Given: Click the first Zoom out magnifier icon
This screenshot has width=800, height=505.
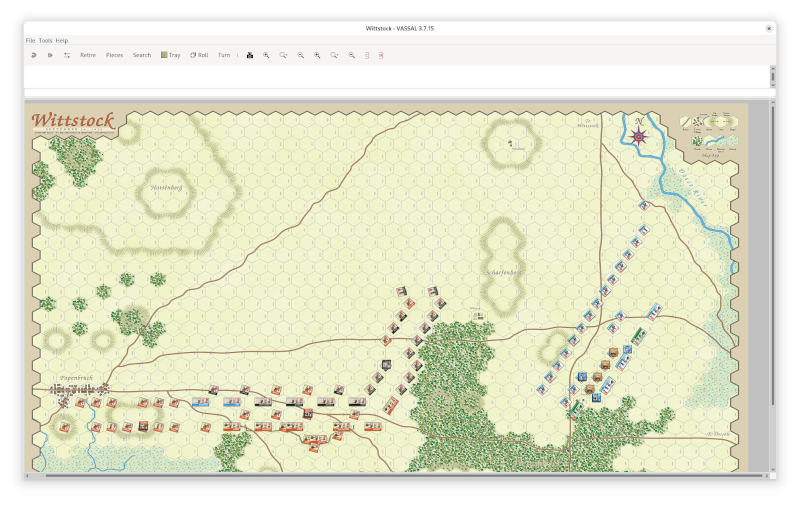Looking at the screenshot, I should pos(301,55).
